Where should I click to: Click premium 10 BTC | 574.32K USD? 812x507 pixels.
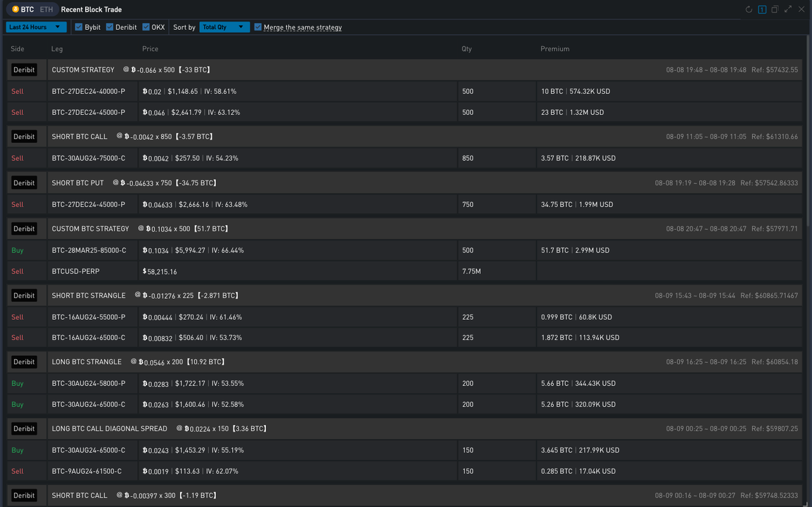pyautogui.click(x=575, y=91)
